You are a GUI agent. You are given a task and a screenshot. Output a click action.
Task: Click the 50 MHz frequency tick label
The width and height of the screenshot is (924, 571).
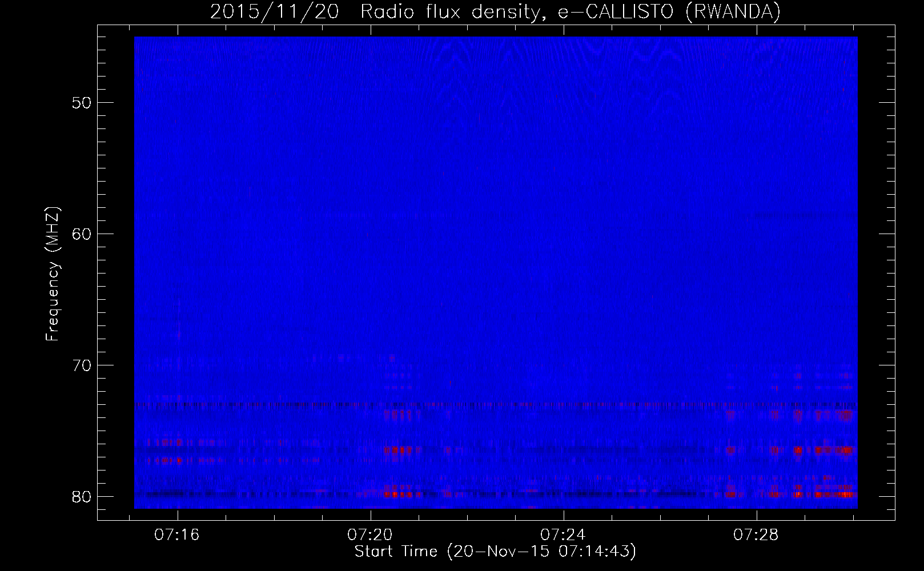tap(82, 103)
